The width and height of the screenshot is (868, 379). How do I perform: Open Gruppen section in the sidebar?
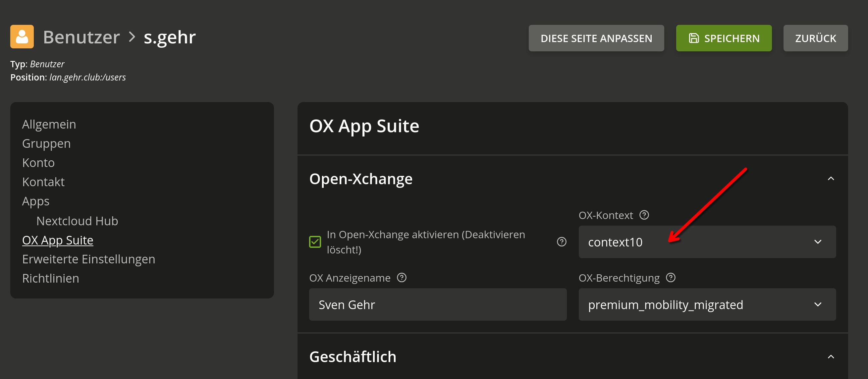(46, 143)
